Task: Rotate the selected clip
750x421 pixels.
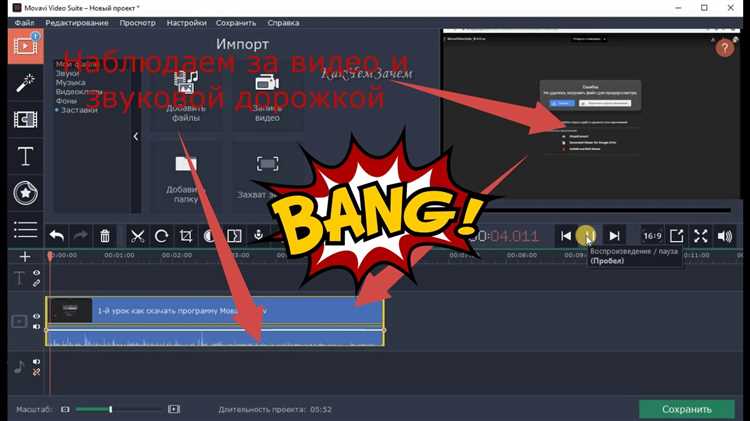Action: coord(161,236)
